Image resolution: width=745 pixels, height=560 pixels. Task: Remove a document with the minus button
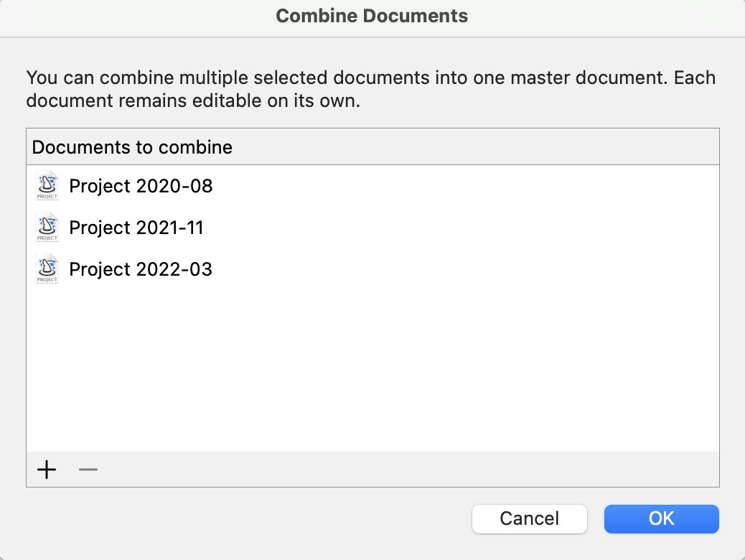point(88,470)
